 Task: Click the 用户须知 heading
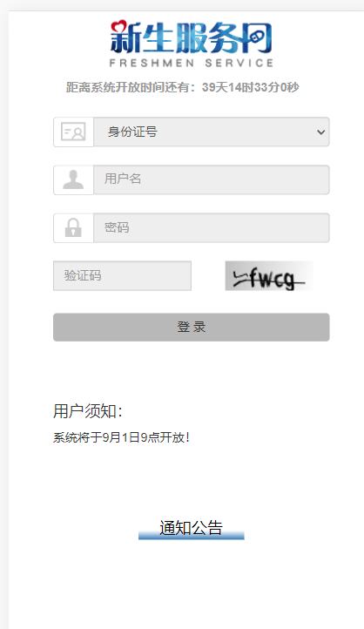[x=87, y=411]
